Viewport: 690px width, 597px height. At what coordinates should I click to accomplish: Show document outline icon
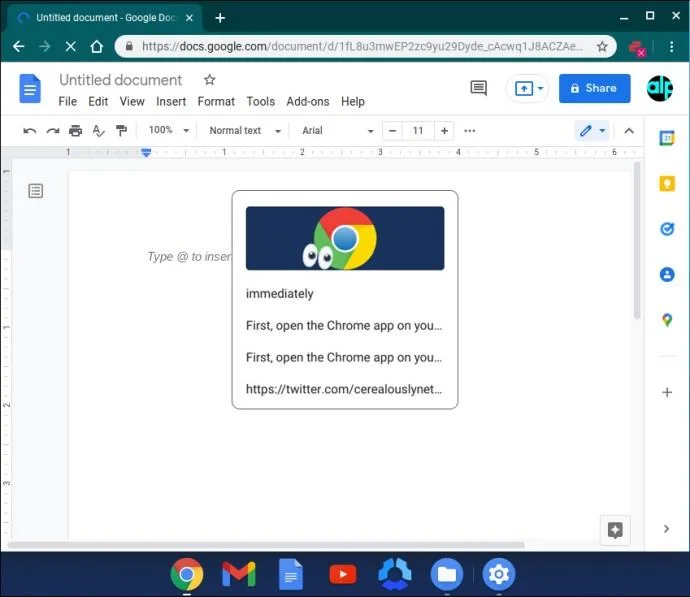tap(36, 191)
